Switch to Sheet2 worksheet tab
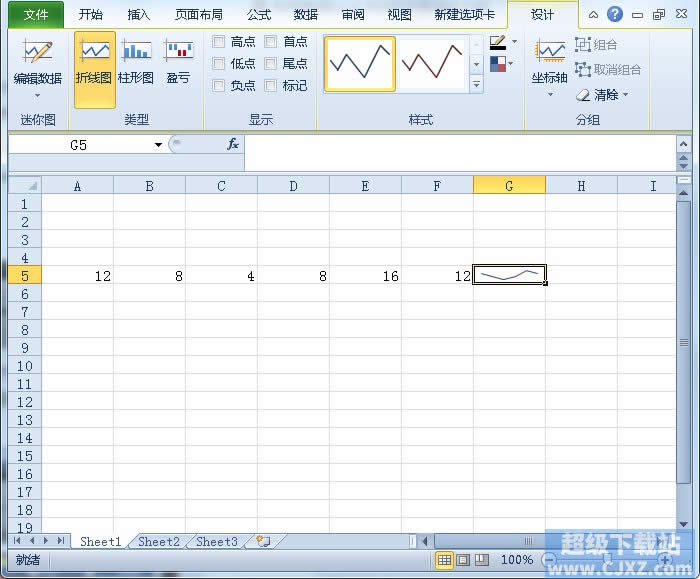 tap(158, 542)
